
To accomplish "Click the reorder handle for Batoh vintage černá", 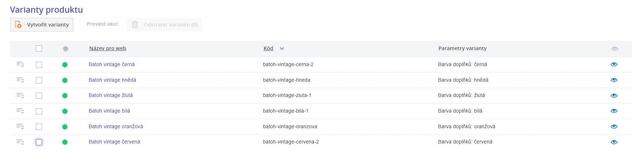I will point(20,64).
